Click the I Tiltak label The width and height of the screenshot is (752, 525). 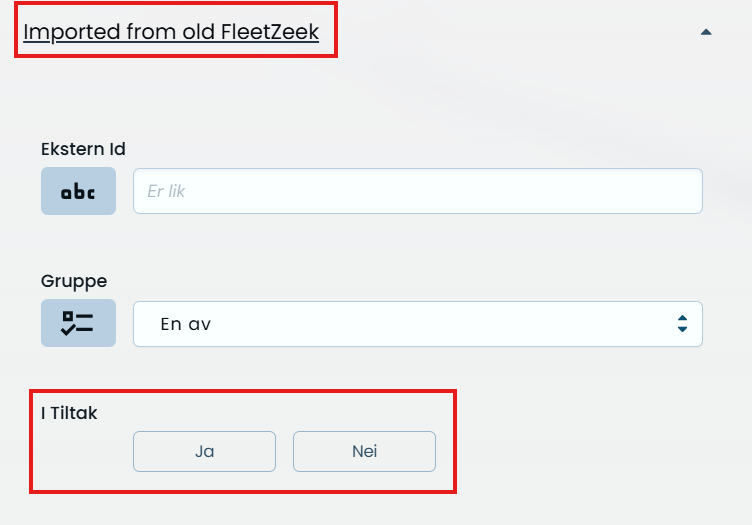(x=69, y=412)
